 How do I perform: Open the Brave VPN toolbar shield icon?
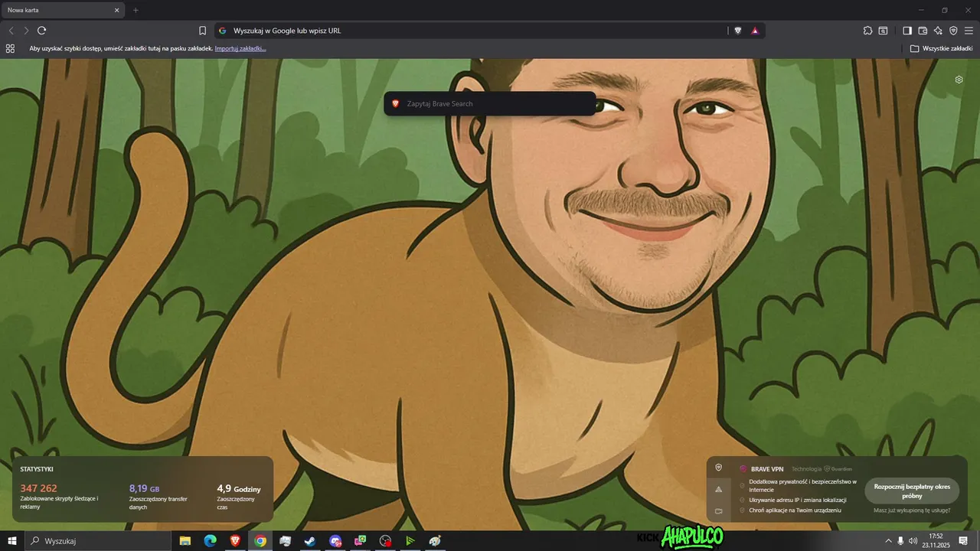click(953, 31)
